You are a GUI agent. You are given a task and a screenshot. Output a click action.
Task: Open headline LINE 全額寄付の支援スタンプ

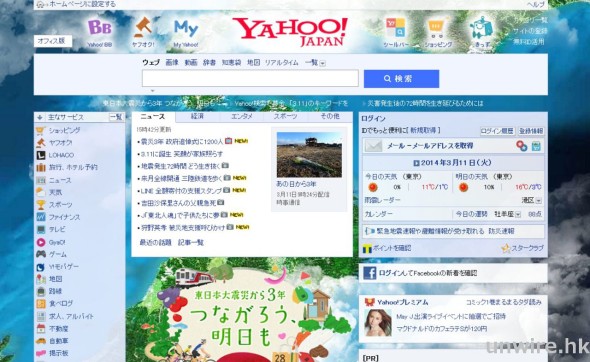(181, 191)
